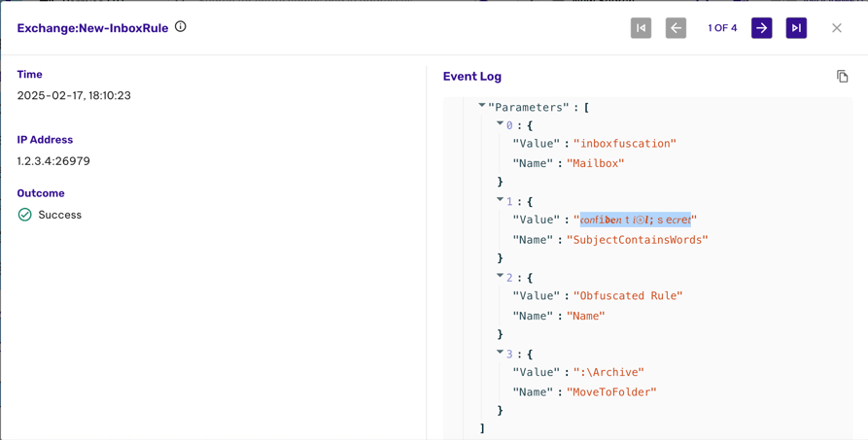Image resolution: width=868 pixels, height=440 pixels.
Task: Click the Success outcome text
Action: [x=60, y=215]
